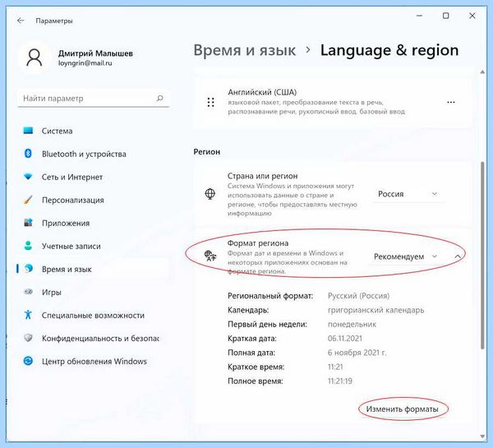This screenshot has width=493, height=448.
Task: Click the Учетные записи person icon
Action: coord(28,246)
